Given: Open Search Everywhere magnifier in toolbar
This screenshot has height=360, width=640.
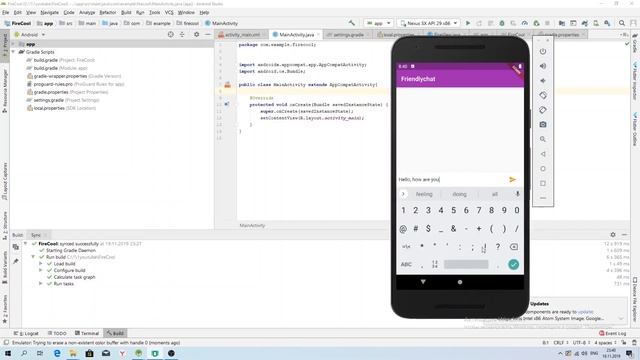Looking at the screenshot, I should 622,23.
